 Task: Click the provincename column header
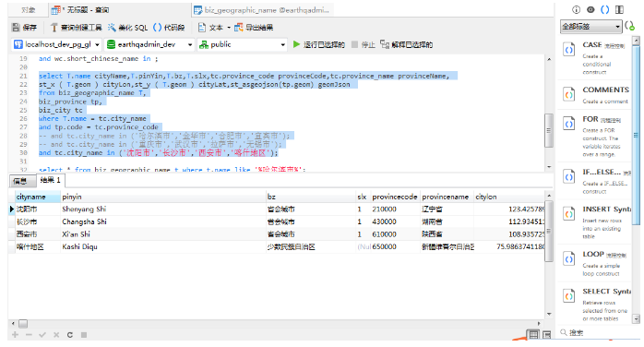pyautogui.click(x=447, y=197)
